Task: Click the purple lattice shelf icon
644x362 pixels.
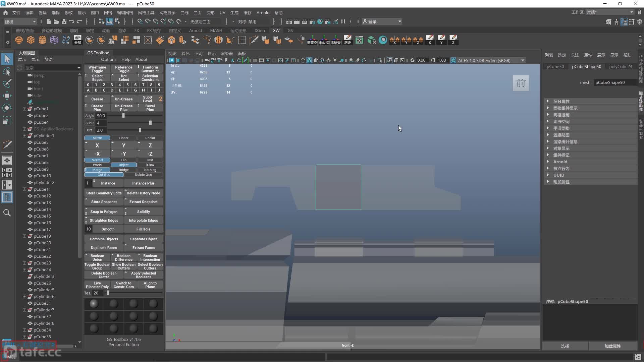Action: click(54, 40)
